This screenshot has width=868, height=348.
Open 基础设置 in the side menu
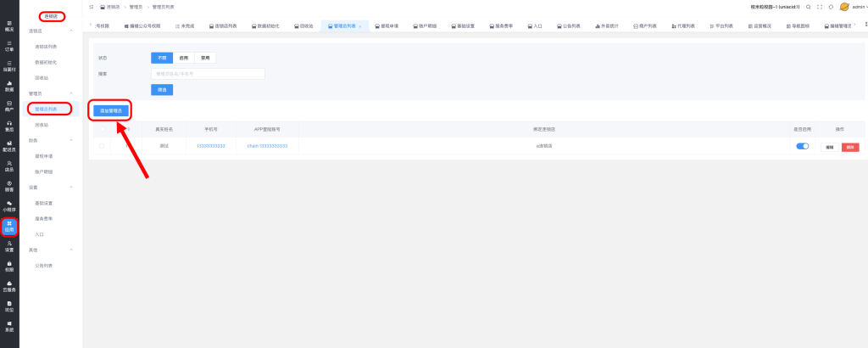coord(44,203)
